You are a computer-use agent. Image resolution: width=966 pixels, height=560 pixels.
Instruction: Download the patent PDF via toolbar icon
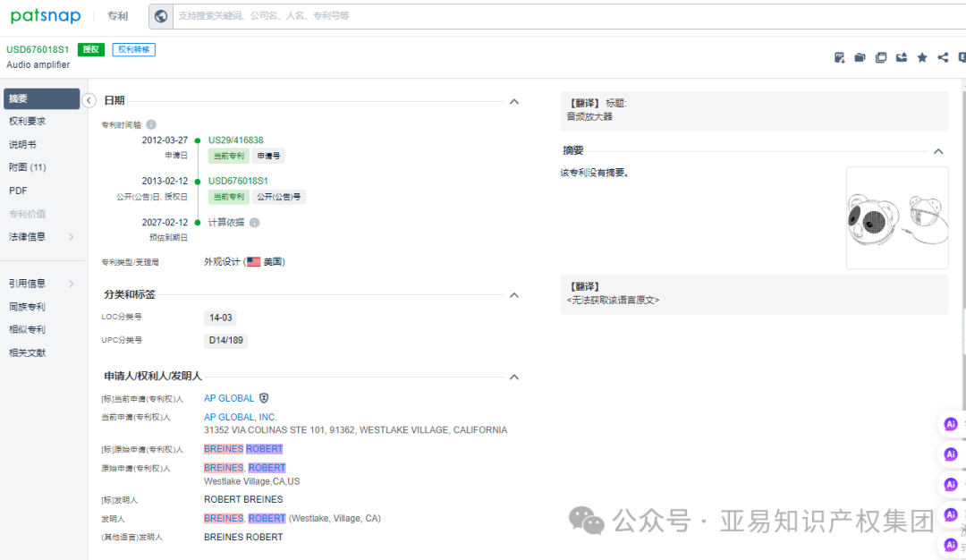click(x=839, y=57)
